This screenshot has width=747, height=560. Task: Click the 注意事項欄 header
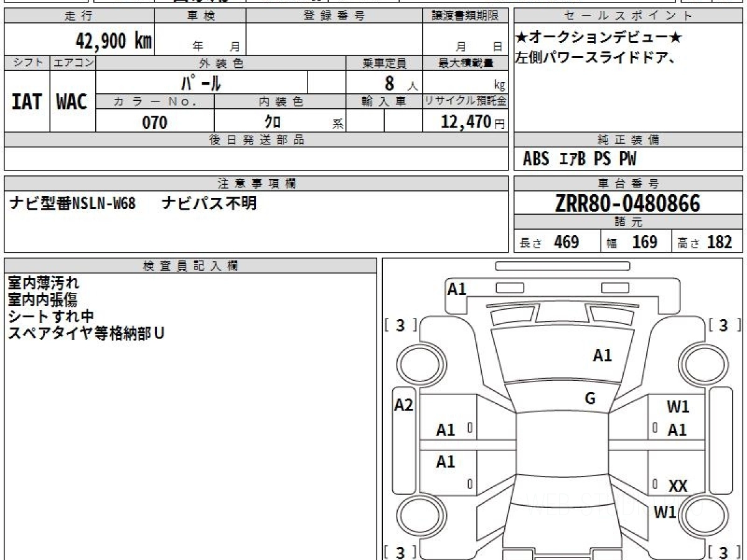256,184
